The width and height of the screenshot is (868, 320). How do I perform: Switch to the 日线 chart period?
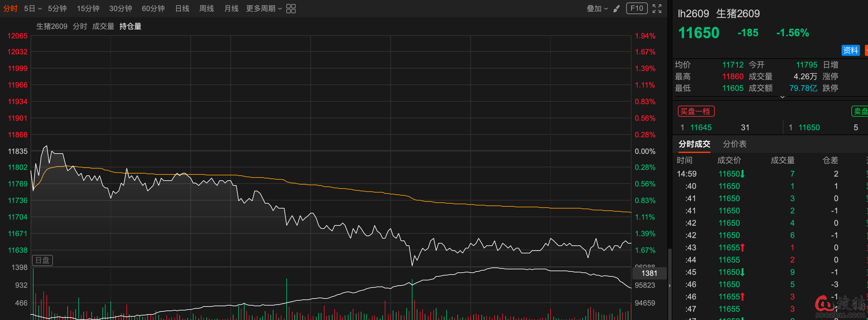pos(182,9)
